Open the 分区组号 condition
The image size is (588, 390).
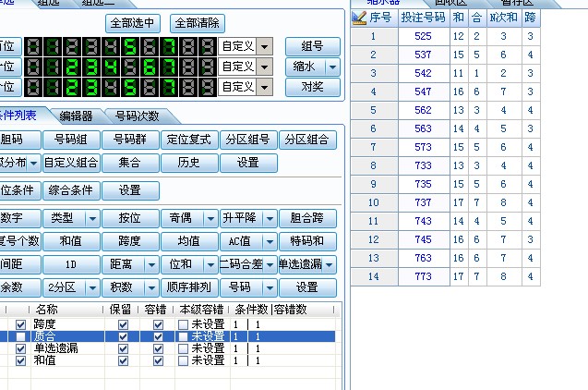(x=248, y=140)
